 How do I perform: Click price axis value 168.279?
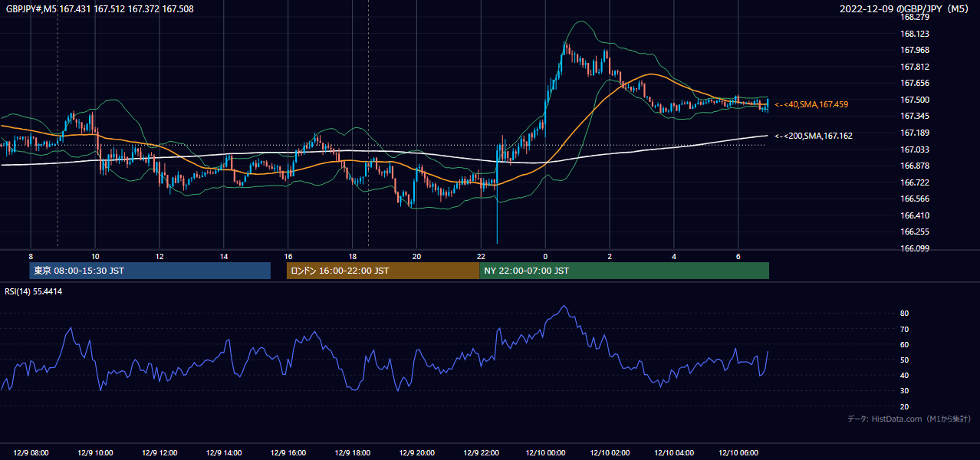[915, 17]
